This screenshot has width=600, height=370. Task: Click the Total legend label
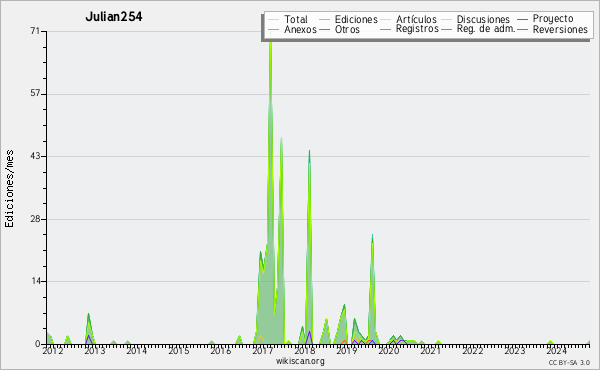pyautogui.click(x=296, y=19)
